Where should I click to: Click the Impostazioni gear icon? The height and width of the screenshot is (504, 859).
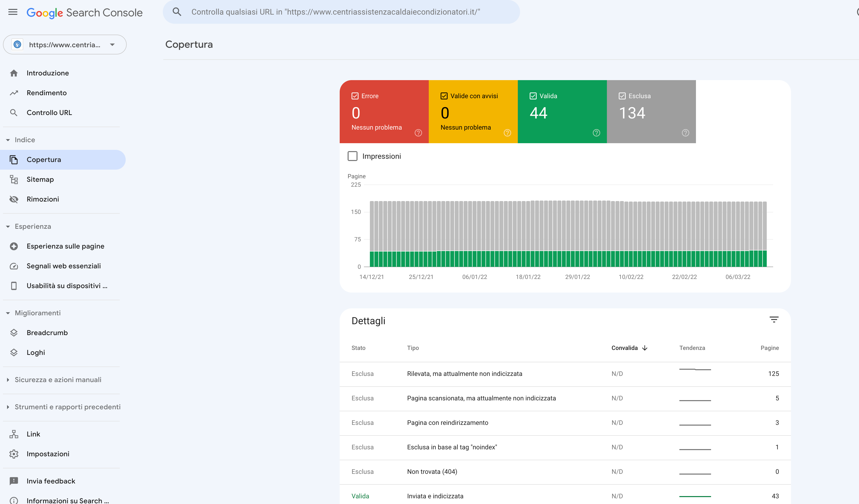click(x=14, y=454)
